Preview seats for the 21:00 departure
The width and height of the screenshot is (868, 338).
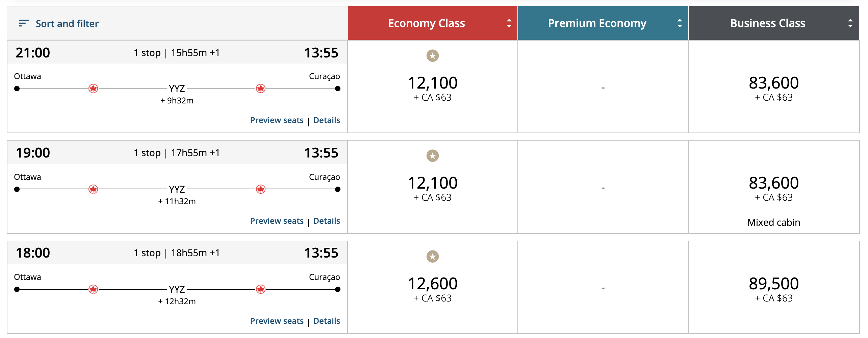pos(277,120)
